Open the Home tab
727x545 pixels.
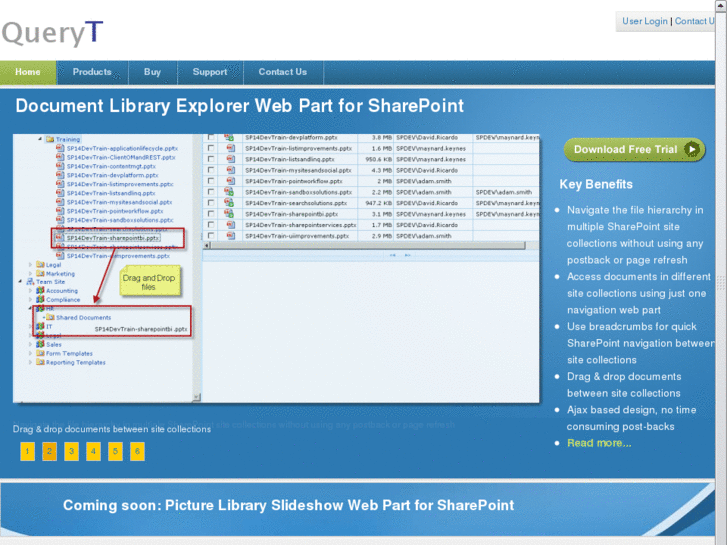28,72
